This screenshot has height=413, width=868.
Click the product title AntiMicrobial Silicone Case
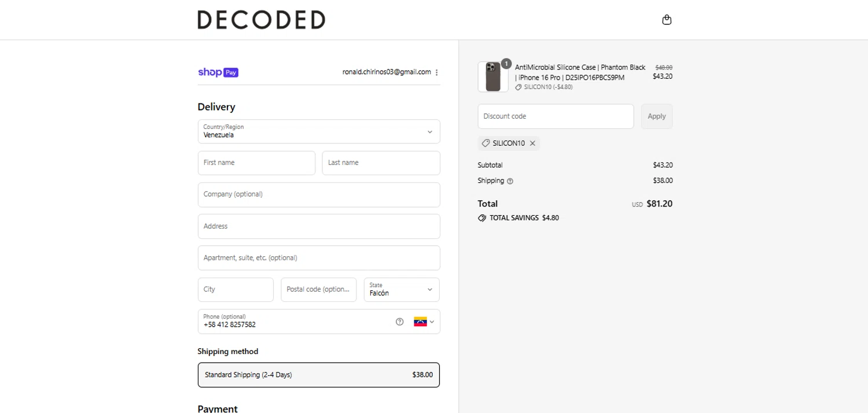click(580, 72)
